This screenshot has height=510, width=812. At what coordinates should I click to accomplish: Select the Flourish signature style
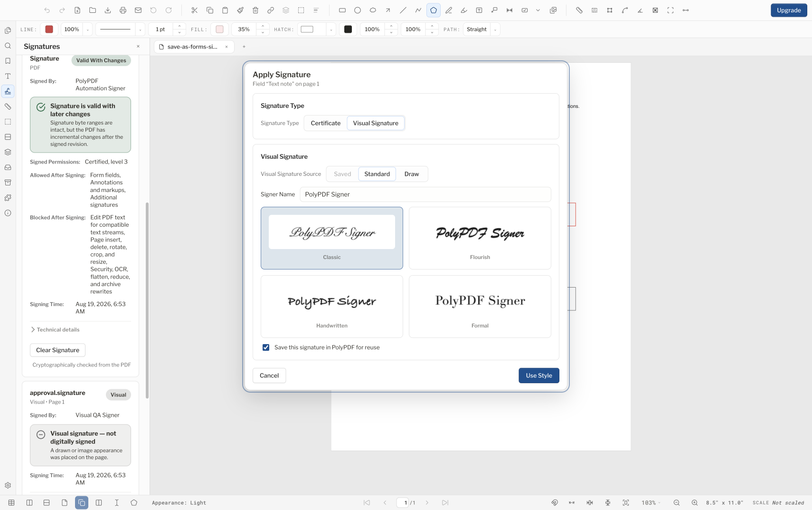(x=480, y=238)
